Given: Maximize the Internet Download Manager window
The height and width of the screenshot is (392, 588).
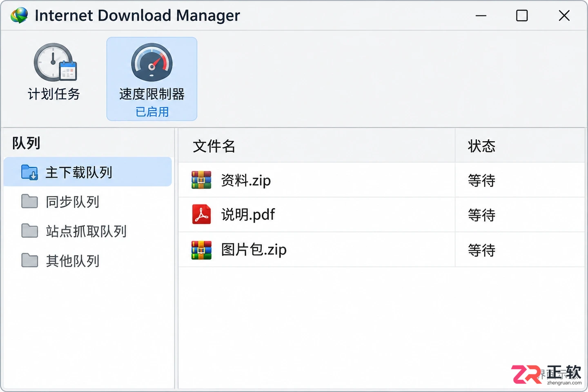Looking at the screenshot, I should [x=522, y=16].
